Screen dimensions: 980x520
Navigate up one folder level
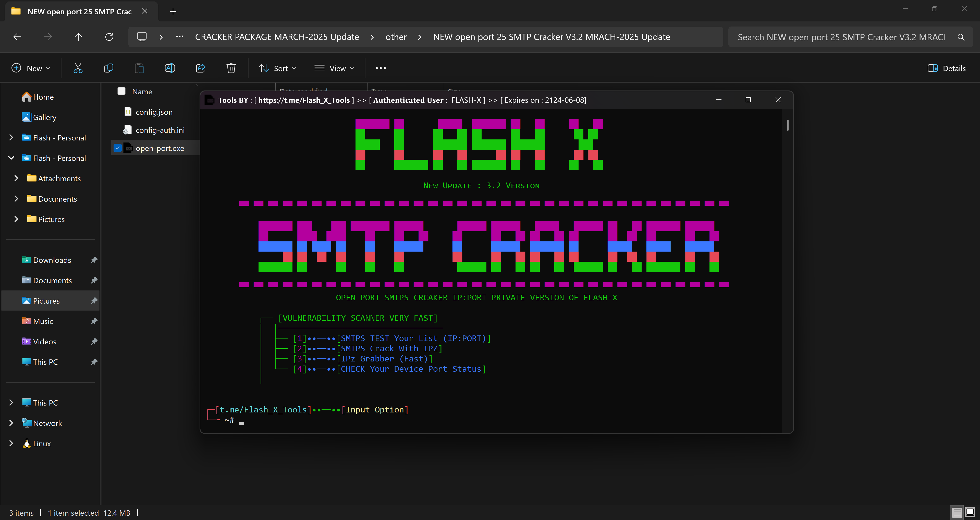point(78,36)
